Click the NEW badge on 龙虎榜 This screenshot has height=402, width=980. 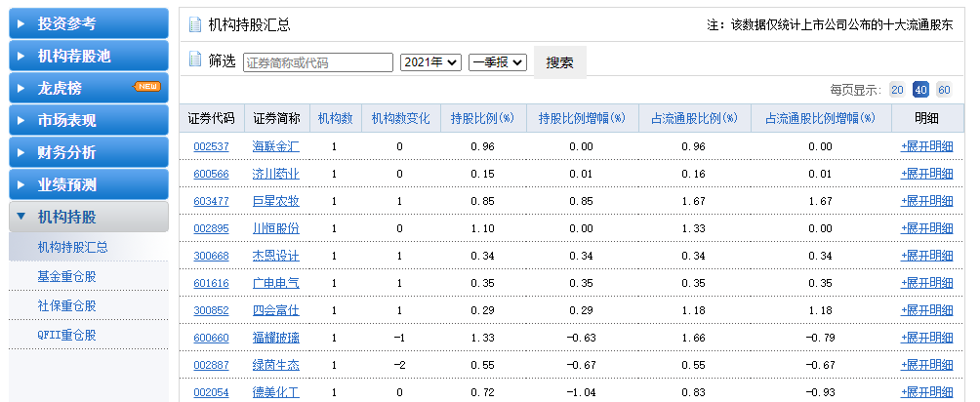click(x=147, y=86)
